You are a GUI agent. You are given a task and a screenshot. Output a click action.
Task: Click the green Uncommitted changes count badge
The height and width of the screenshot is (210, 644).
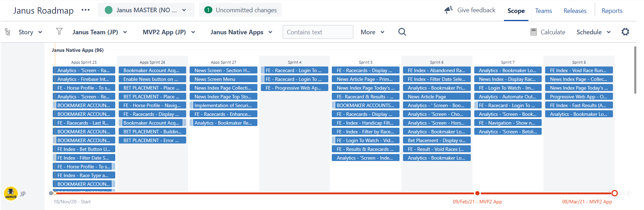point(208,10)
